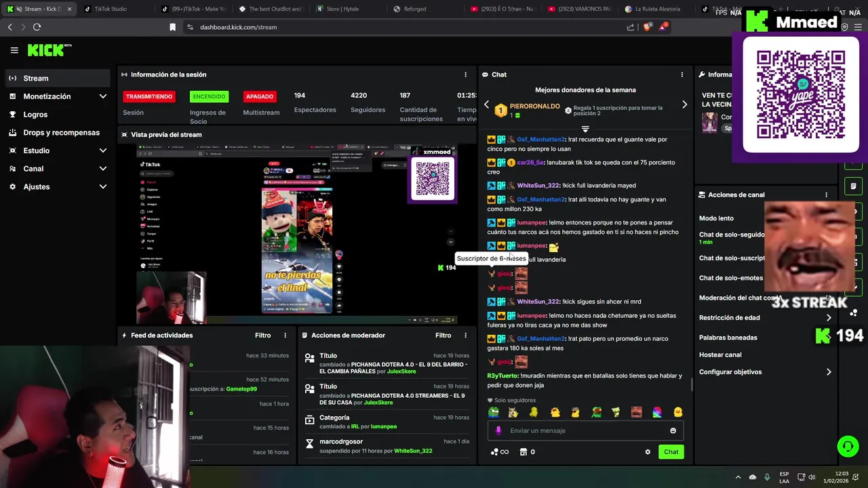
Task: Open Filtro in Feed de actividades
Action: pyautogui.click(x=263, y=335)
